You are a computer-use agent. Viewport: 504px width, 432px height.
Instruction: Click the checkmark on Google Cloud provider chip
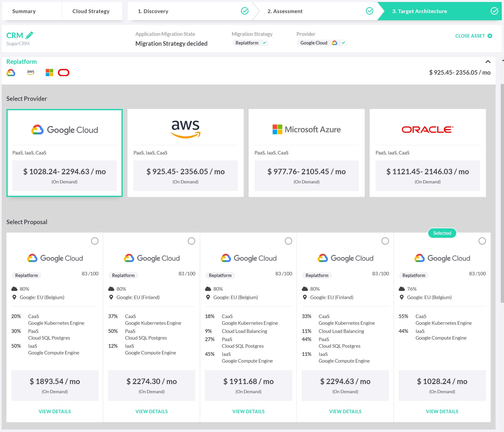(x=343, y=43)
